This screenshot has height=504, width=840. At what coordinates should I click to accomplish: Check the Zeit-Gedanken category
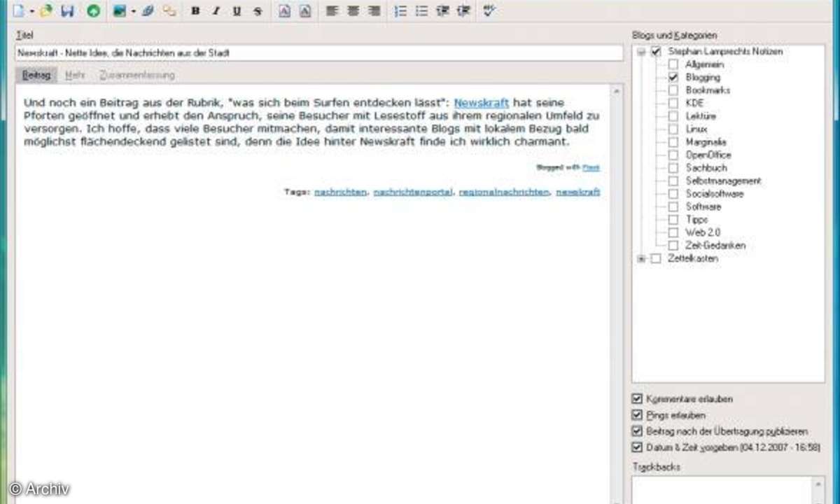pyautogui.click(x=673, y=246)
